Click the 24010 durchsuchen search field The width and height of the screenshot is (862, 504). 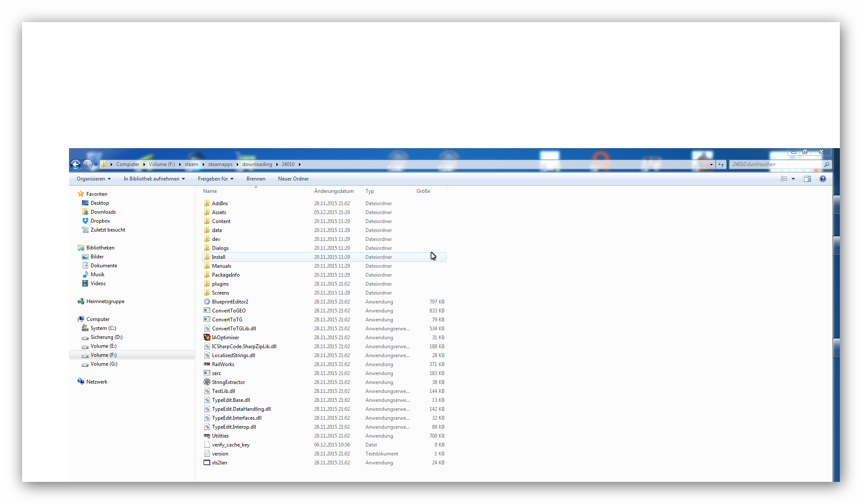click(x=775, y=164)
